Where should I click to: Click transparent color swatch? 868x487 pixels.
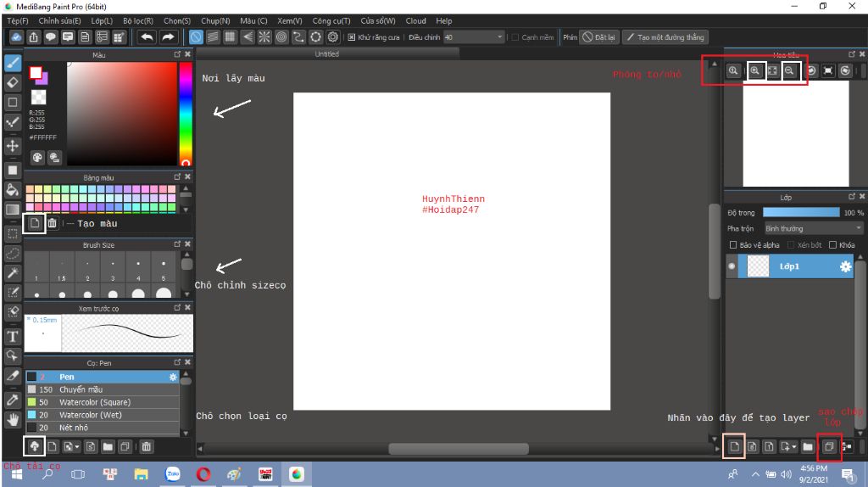click(38, 98)
